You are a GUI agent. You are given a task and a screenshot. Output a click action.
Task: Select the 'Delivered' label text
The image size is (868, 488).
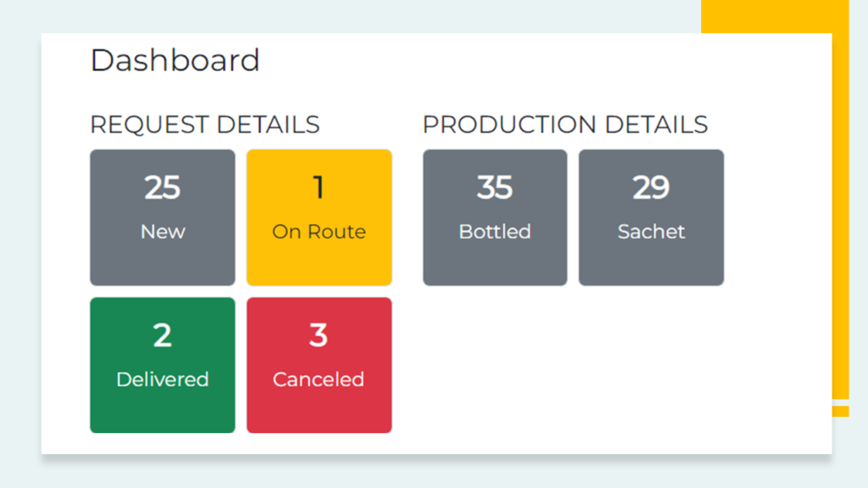[162, 380]
